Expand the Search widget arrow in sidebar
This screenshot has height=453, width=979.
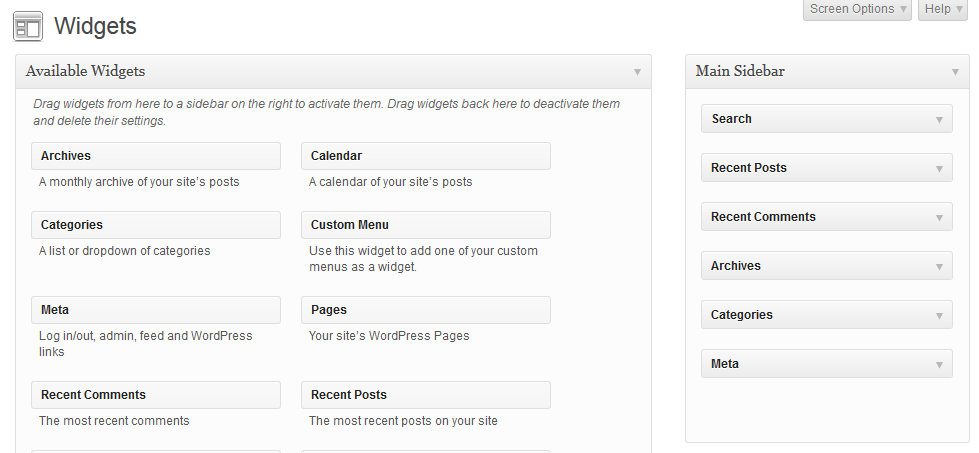[x=939, y=120]
